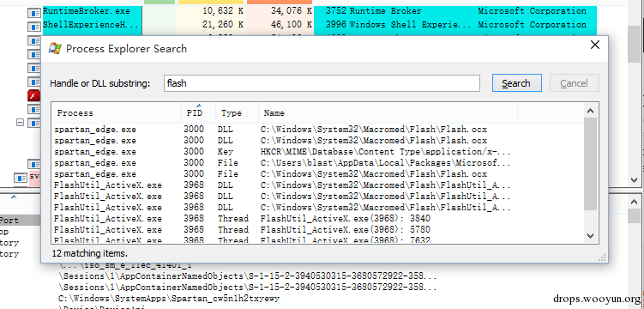Click the 'Port' entry in lower pane
This screenshot has height=309, width=644.
(9, 221)
